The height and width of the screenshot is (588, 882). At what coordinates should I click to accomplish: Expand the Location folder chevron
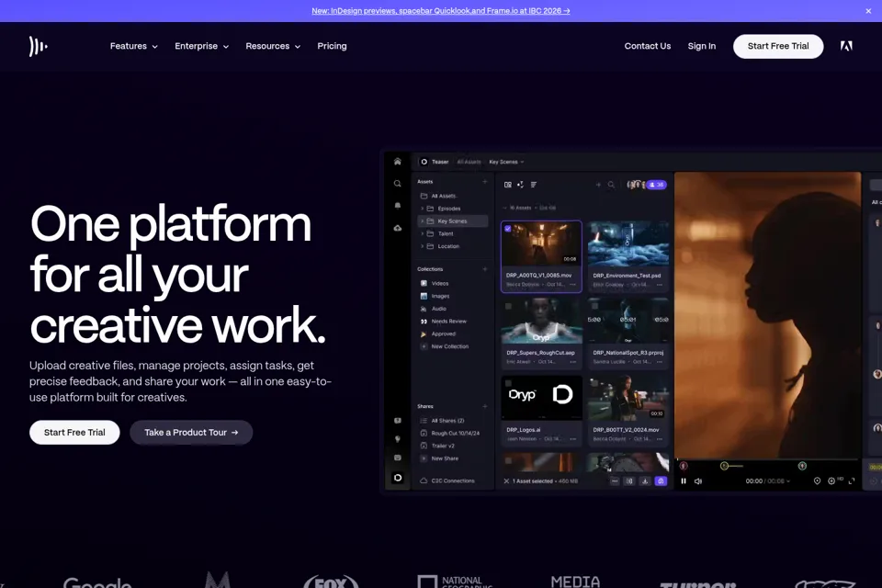[423, 246]
